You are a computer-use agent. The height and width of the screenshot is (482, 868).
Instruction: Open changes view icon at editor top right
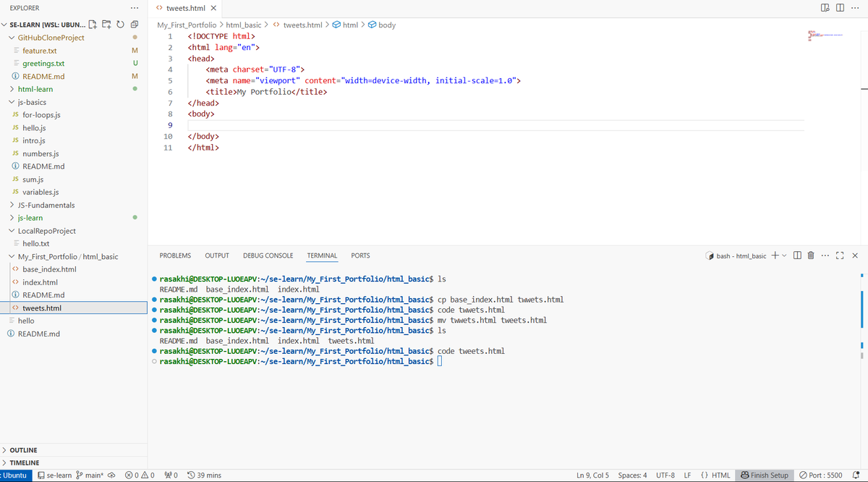[826, 8]
